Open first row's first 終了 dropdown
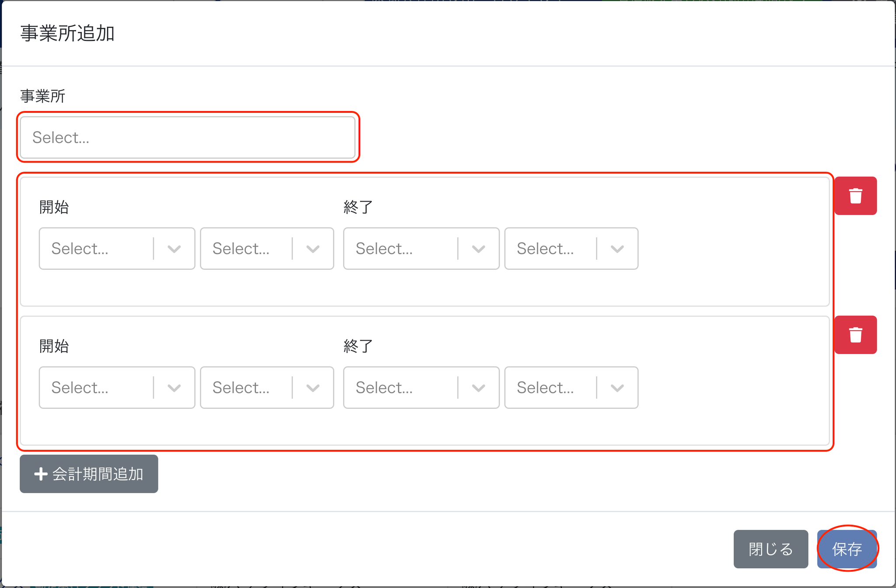Image resolution: width=896 pixels, height=588 pixels. coord(401,249)
